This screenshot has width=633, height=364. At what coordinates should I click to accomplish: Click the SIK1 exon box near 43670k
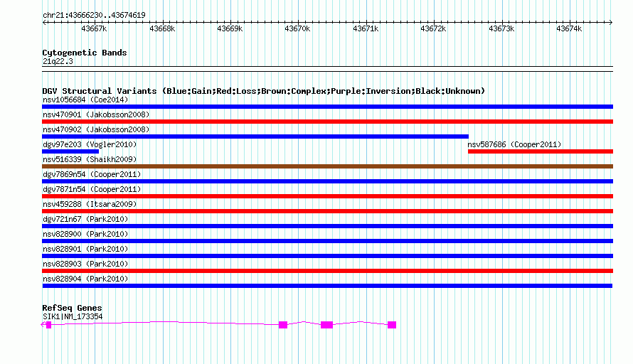tap(283, 325)
